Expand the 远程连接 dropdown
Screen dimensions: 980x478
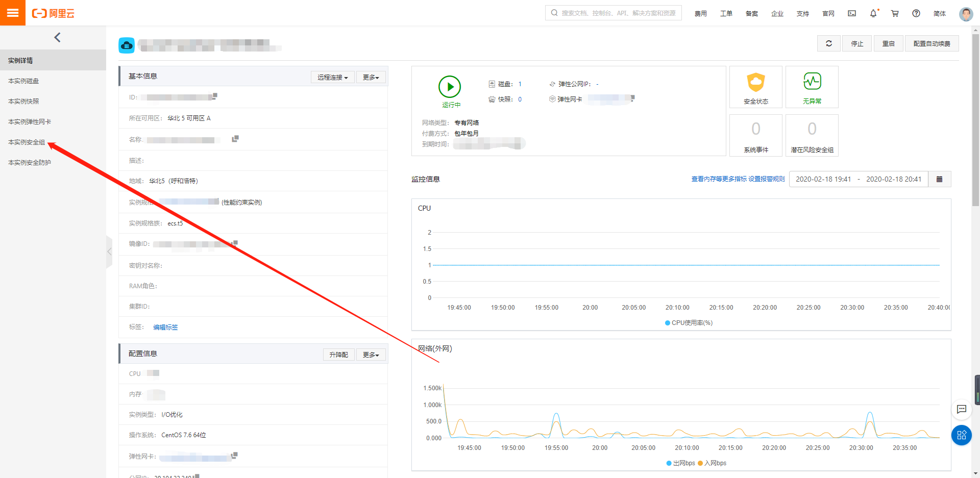click(333, 77)
